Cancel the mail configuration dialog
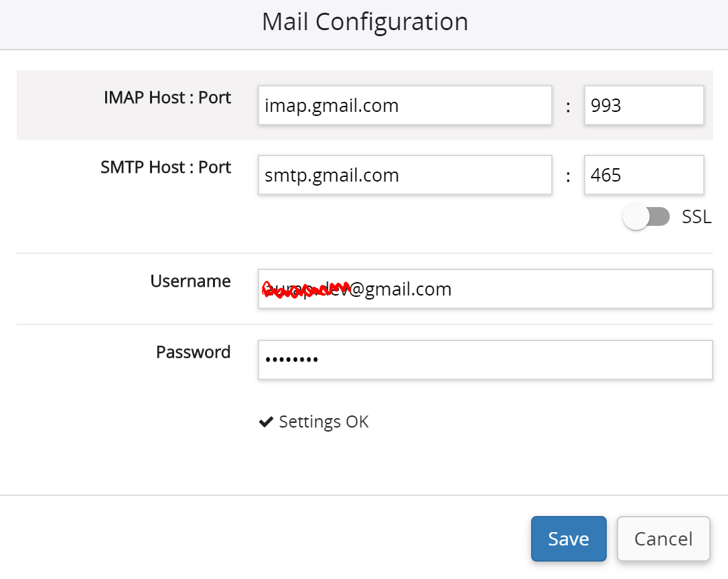The width and height of the screenshot is (728, 579). tap(663, 538)
